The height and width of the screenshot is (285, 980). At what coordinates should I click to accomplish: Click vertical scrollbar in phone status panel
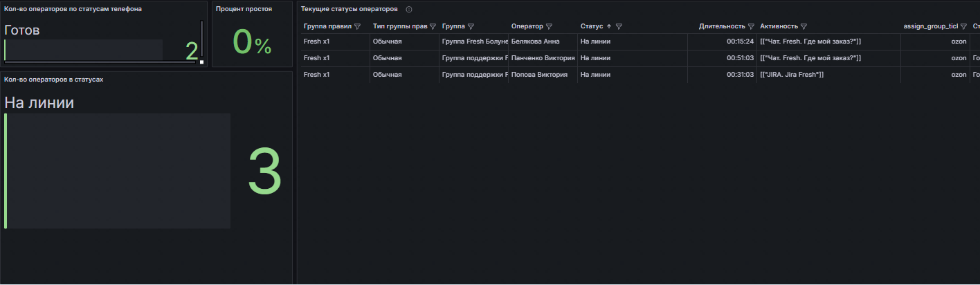201,38
